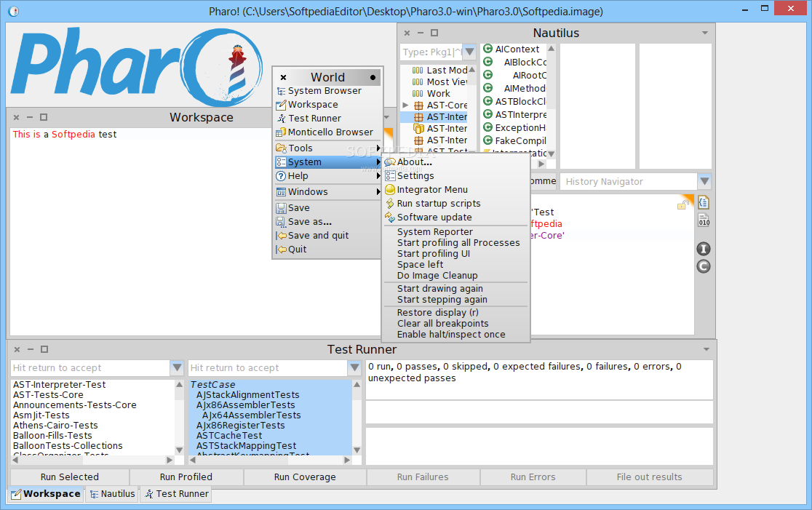
Task: Click the AIContext class icon in Nautilus
Action: click(x=487, y=49)
